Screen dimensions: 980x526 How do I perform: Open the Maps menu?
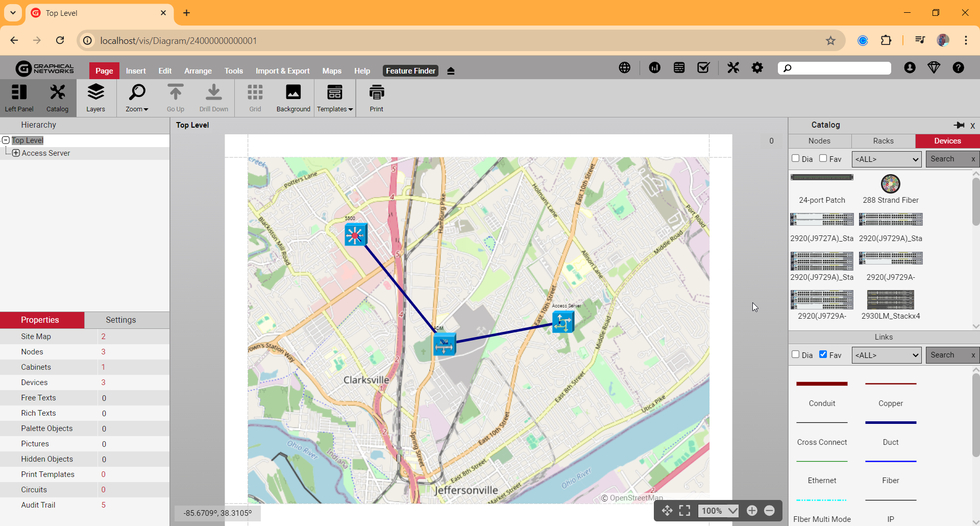click(x=332, y=71)
